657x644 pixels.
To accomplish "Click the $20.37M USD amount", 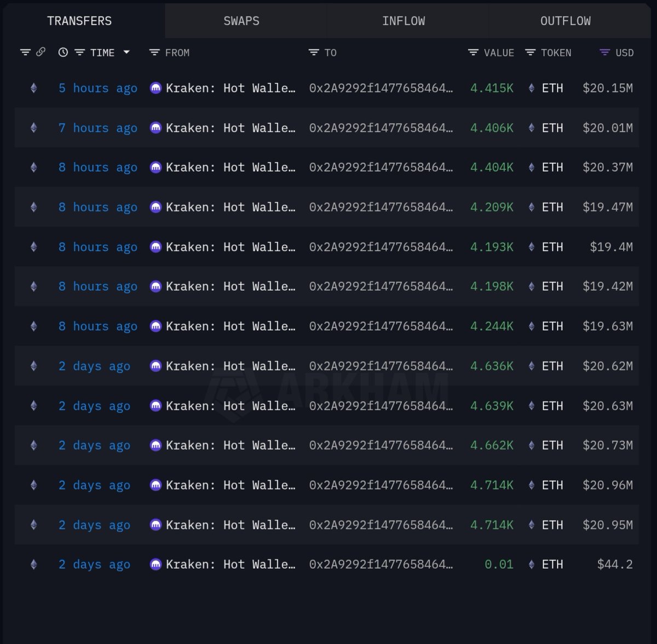I will [608, 168].
